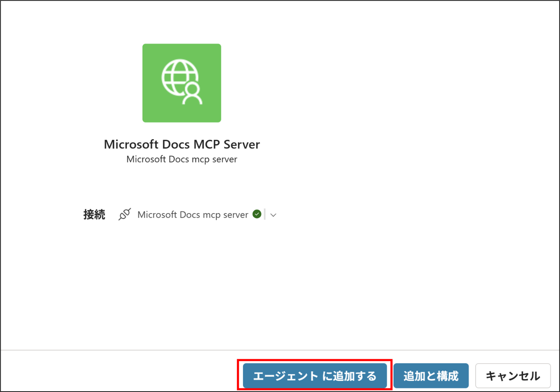Click the キャンセル button
The width and height of the screenshot is (560, 392).
click(x=513, y=376)
